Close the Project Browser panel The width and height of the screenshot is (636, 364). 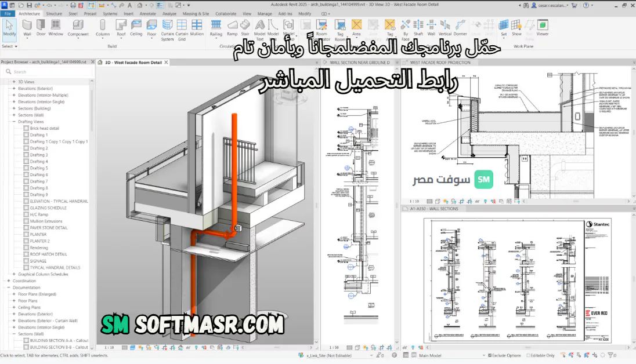(x=92, y=62)
